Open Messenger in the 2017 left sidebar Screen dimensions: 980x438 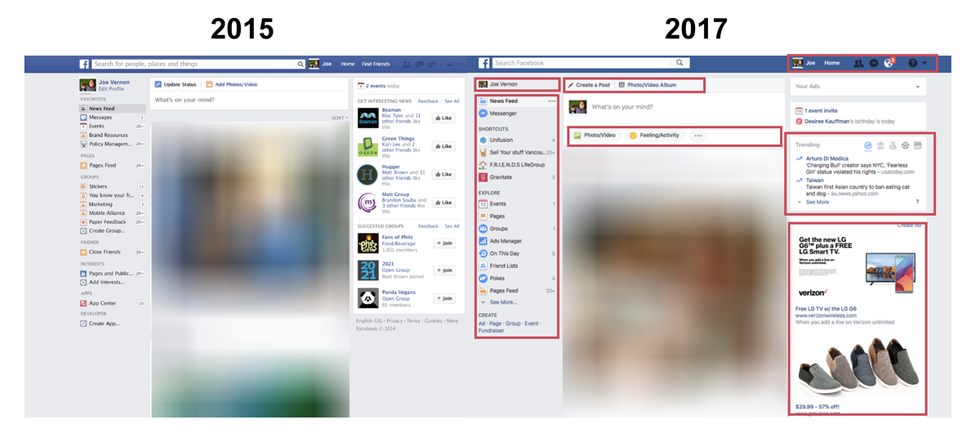(x=503, y=114)
